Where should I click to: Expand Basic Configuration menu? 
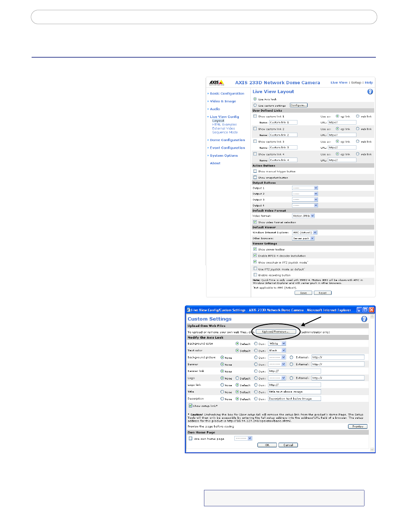click(227, 94)
